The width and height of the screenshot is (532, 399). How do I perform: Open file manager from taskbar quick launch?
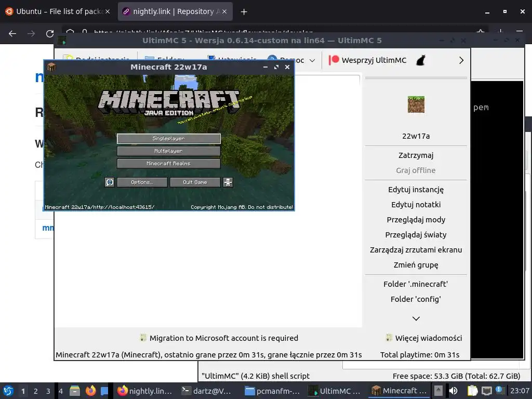pos(75,391)
